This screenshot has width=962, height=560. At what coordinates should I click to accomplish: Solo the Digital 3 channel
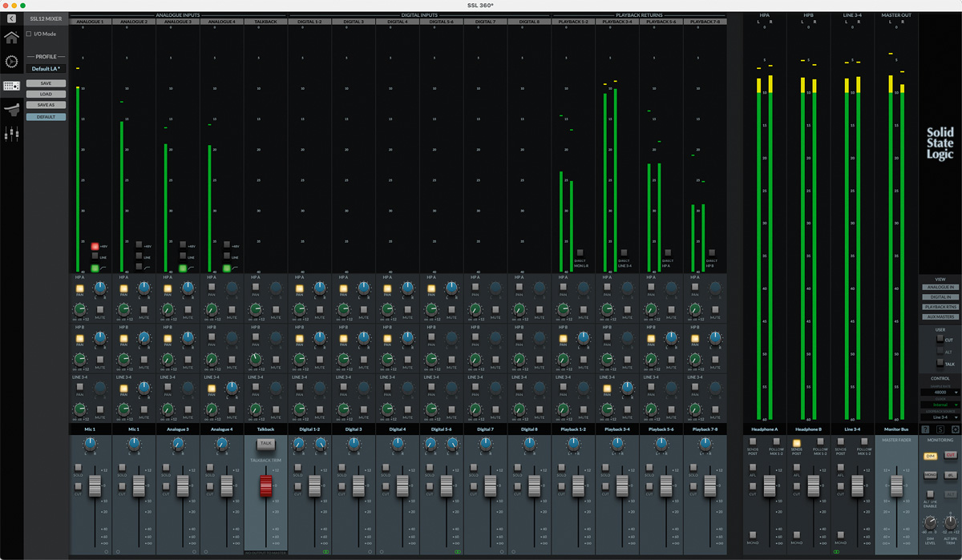point(342,466)
